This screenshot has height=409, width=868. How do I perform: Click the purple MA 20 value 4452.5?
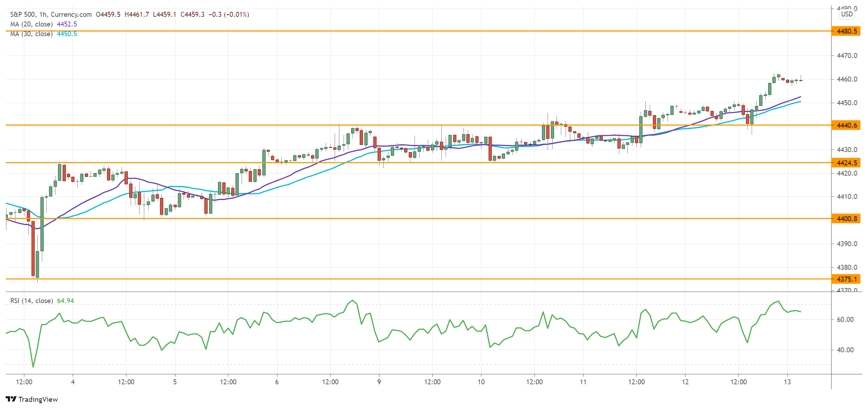coord(67,24)
